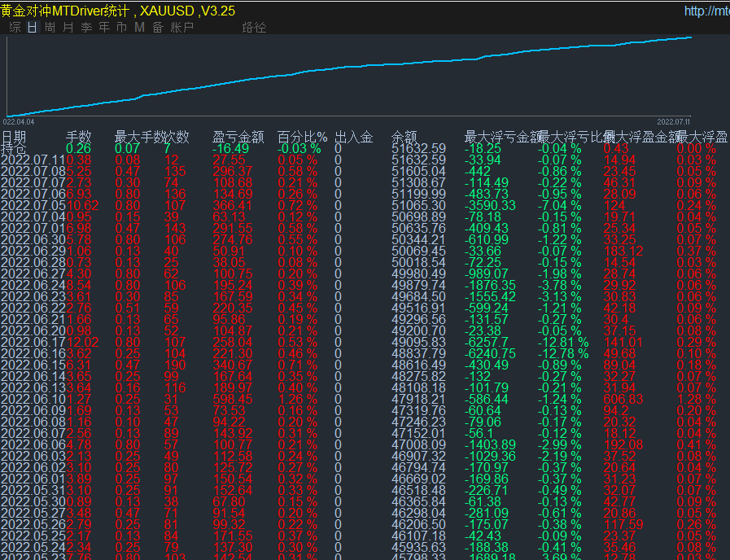
Task: Click the -16.49 profit value in 持仓 row
Action: pyautogui.click(x=230, y=148)
